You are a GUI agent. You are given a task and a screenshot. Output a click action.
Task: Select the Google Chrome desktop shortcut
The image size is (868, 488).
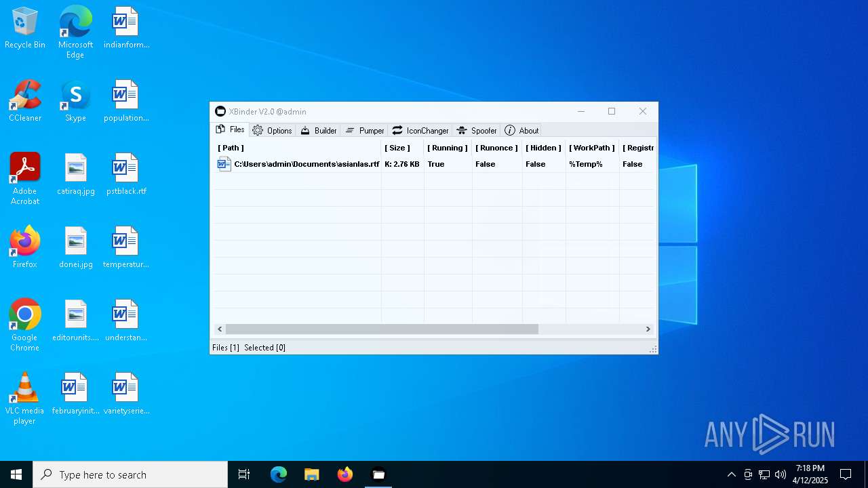click(25, 325)
